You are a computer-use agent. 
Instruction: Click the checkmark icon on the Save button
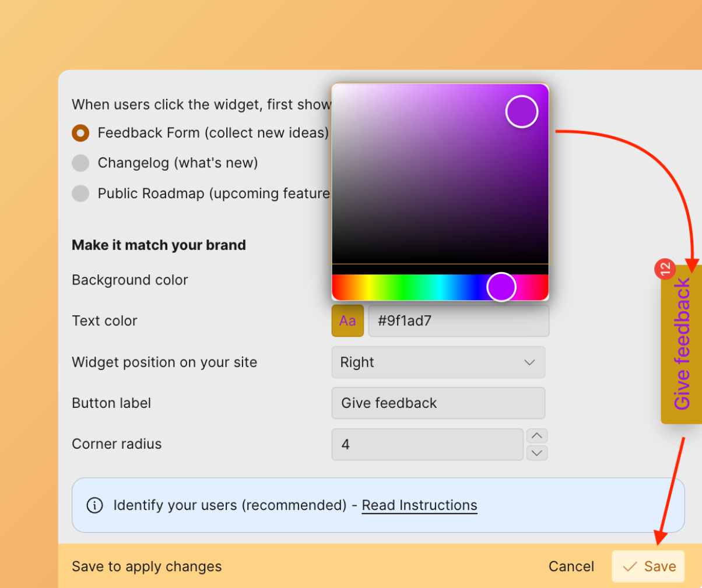(629, 566)
